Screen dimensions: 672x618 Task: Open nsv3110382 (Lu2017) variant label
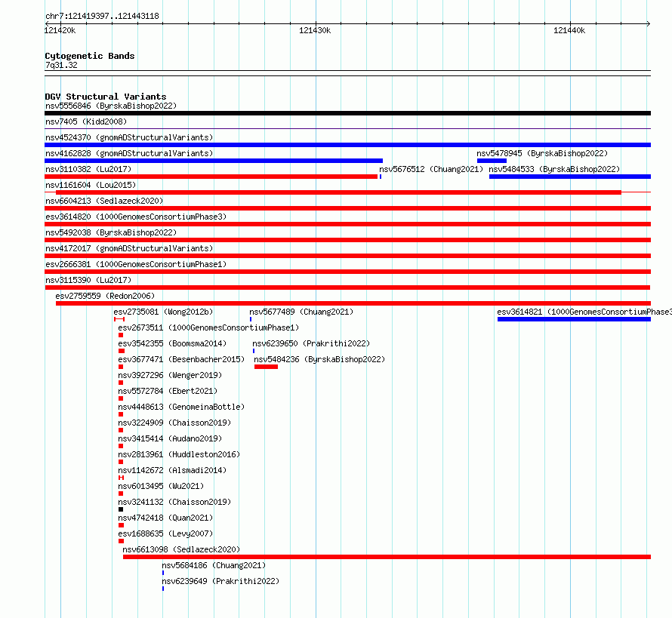(x=88, y=169)
